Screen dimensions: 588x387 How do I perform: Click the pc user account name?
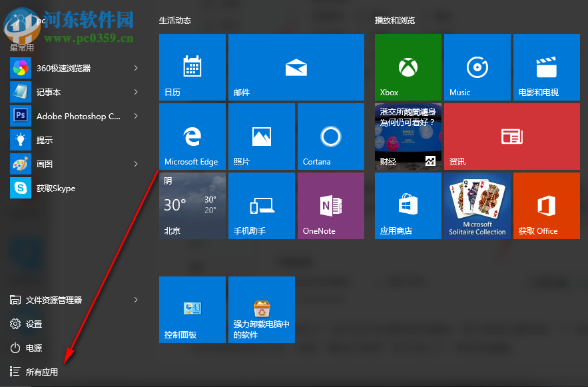(41, 21)
